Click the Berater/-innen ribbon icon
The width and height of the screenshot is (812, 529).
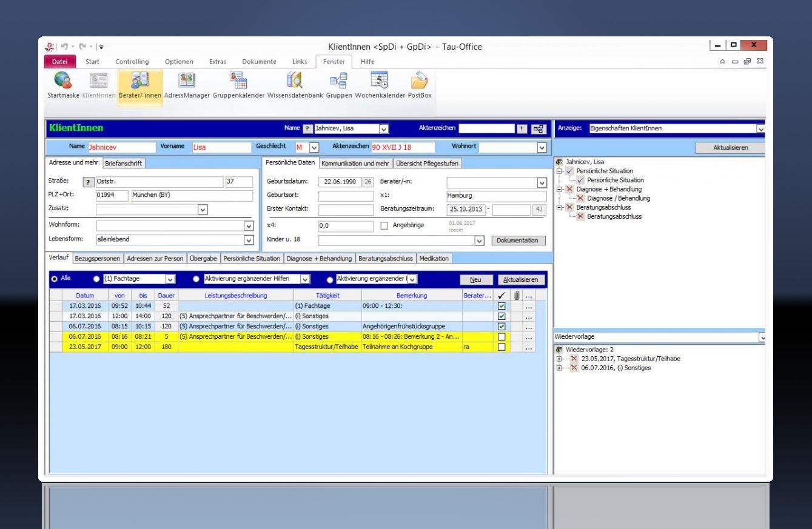(140, 82)
